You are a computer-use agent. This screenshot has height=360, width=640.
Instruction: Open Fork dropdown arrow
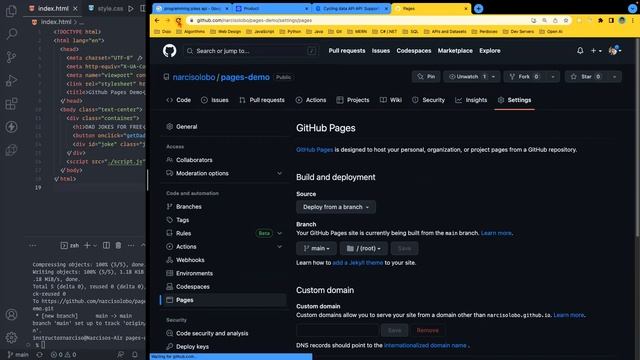[x=553, y=76]
